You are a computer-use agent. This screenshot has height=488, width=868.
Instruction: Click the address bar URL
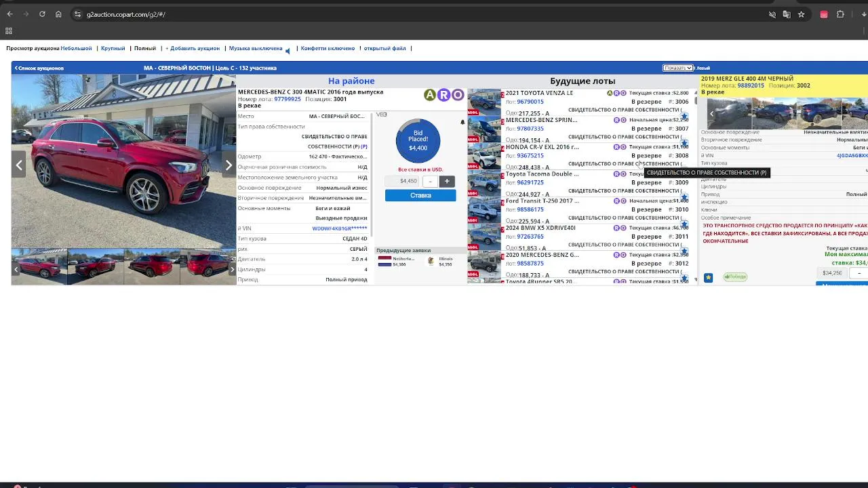(126, 14)
